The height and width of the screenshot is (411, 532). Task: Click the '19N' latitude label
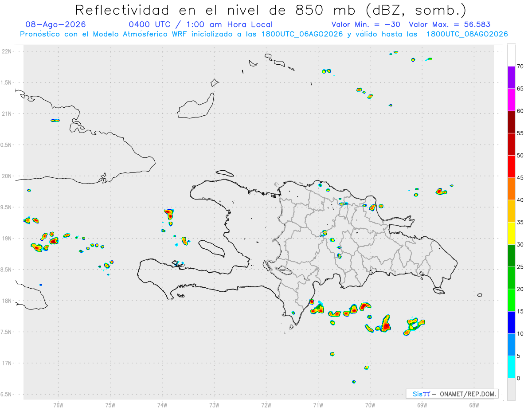7,239
